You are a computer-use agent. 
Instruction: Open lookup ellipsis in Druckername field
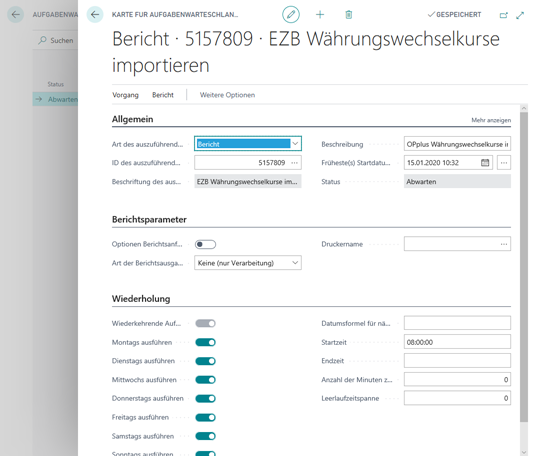tap(504, 244)
